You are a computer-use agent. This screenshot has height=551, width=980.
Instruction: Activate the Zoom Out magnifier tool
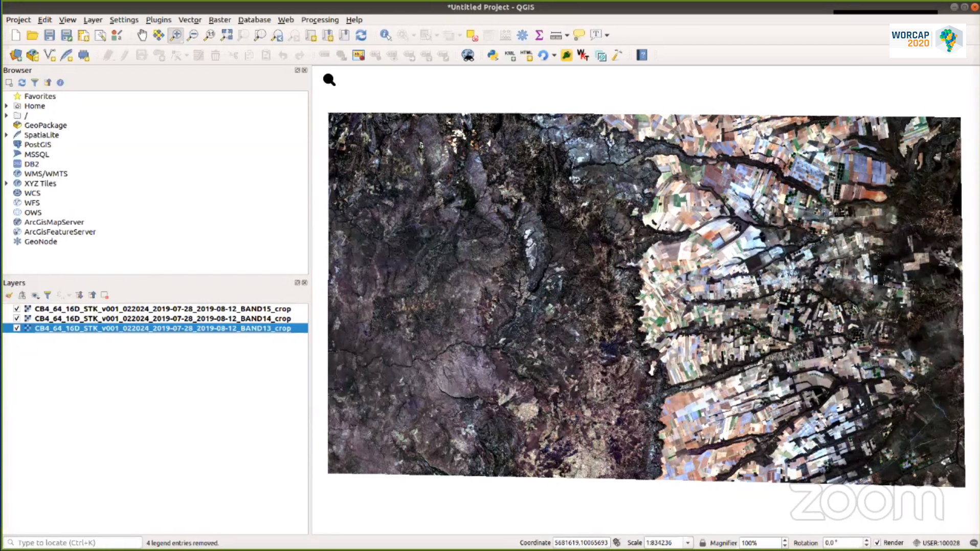(x=192, y=35)
